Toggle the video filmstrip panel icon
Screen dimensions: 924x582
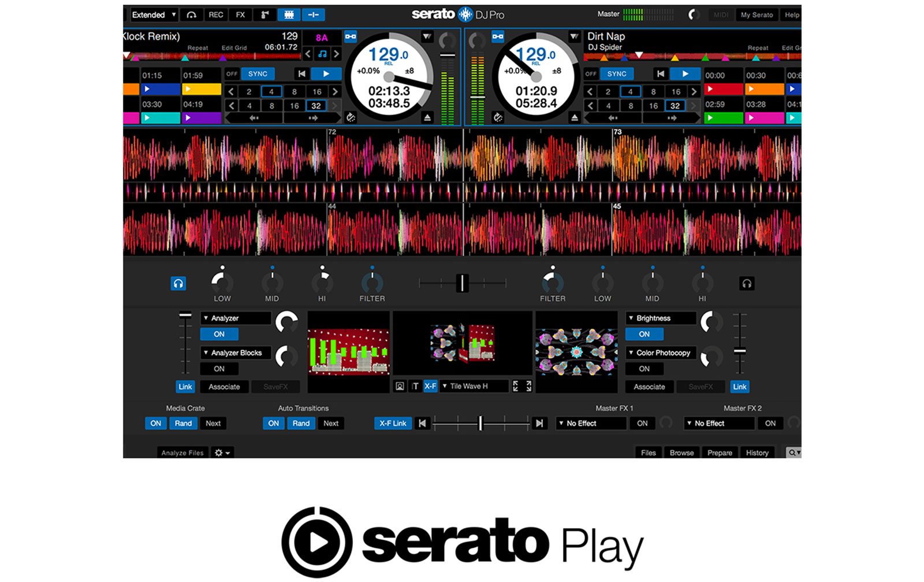pyautogui.click(x=289, y=14)
